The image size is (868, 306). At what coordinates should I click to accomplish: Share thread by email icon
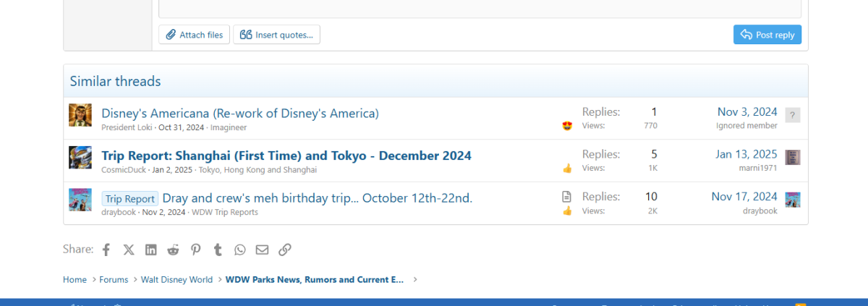pyautogui.click(x=262, y=250)
